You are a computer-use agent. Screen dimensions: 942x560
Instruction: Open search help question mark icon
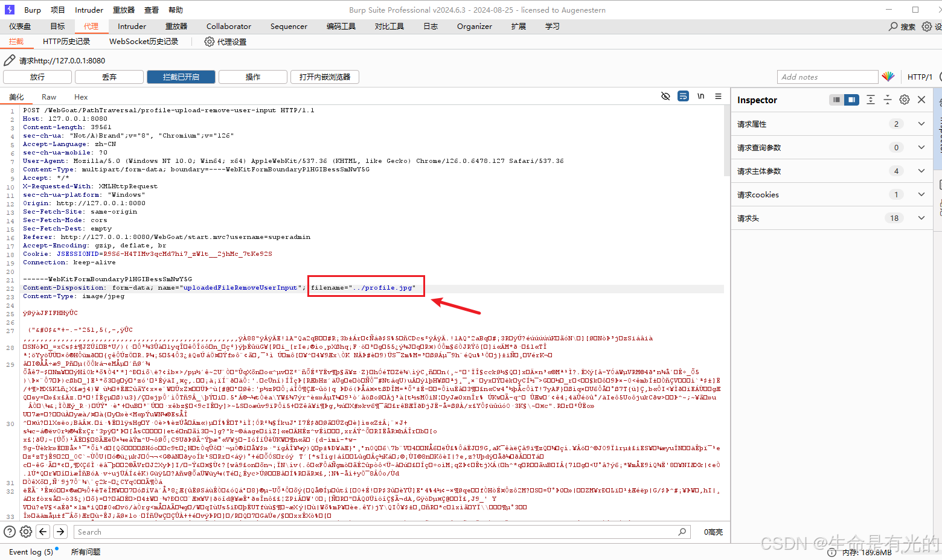[x=10, y=532]
